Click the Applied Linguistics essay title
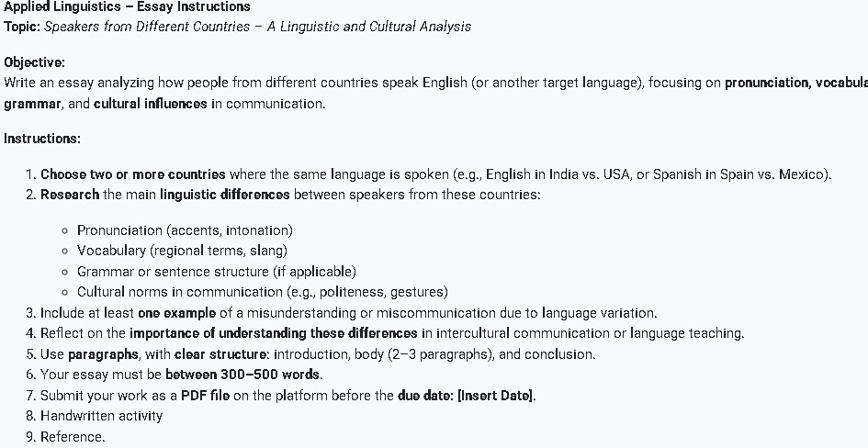Screen dimensions: 868x448 [x=127, y=7]
